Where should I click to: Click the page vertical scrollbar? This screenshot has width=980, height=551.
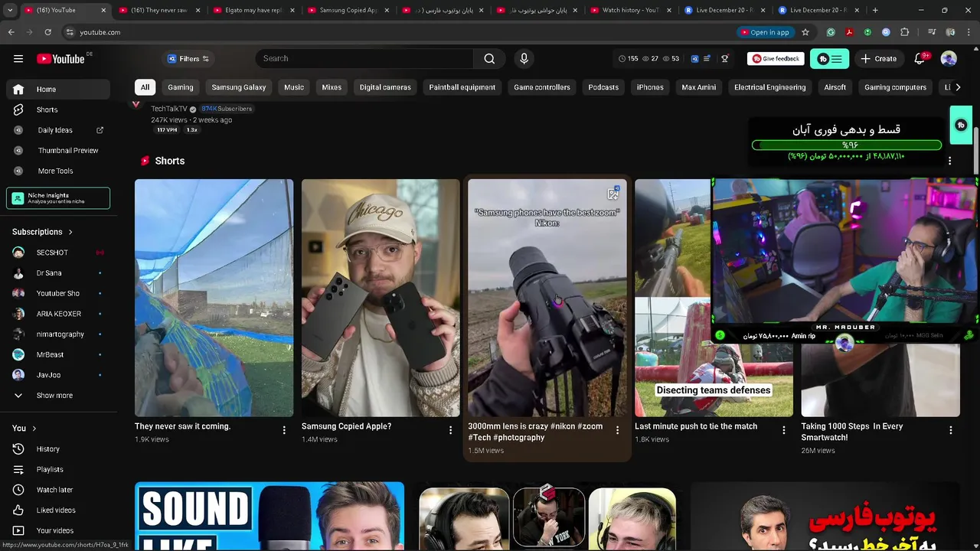pos(975,149)
